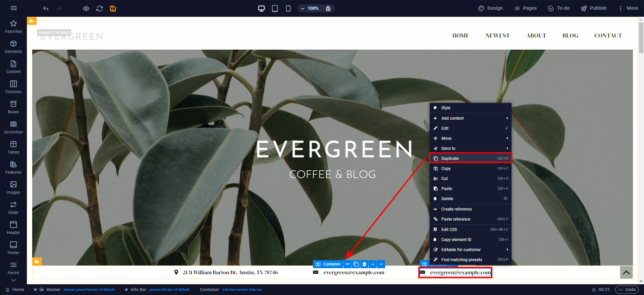
Task: Switch to mobile phone view
Action: click(288, 8)
